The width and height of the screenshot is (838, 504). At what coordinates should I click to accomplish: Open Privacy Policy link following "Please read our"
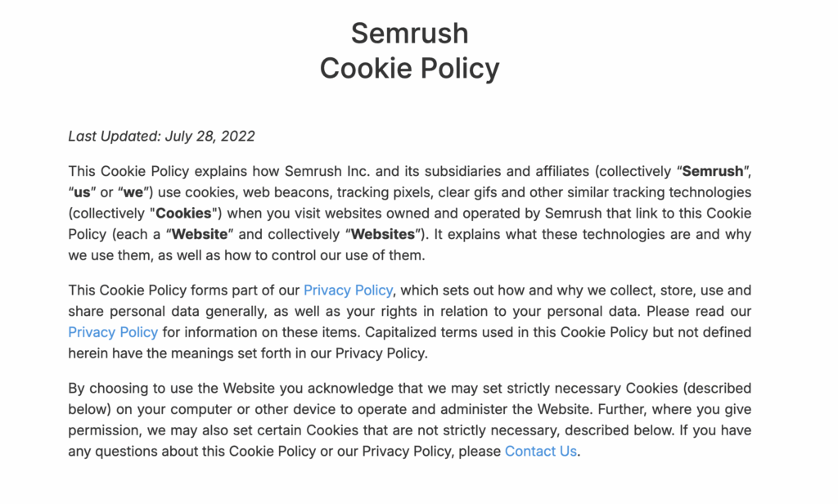coord(113,332)
